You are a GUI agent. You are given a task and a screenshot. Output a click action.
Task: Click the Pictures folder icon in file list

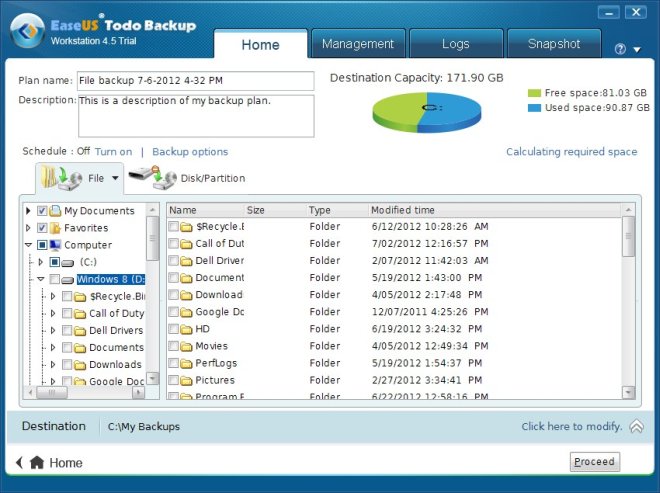click(x=186, y=380)
